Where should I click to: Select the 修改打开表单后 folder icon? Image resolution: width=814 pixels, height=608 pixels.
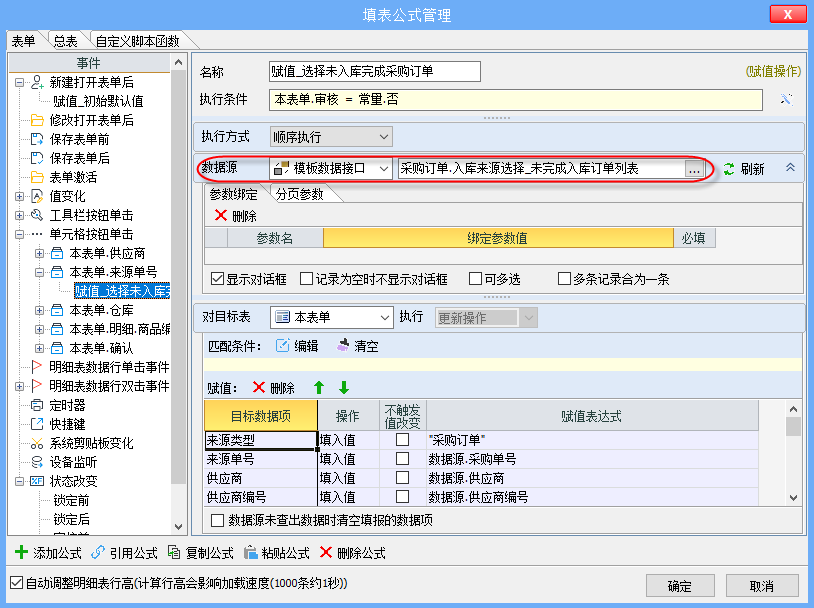37,120
